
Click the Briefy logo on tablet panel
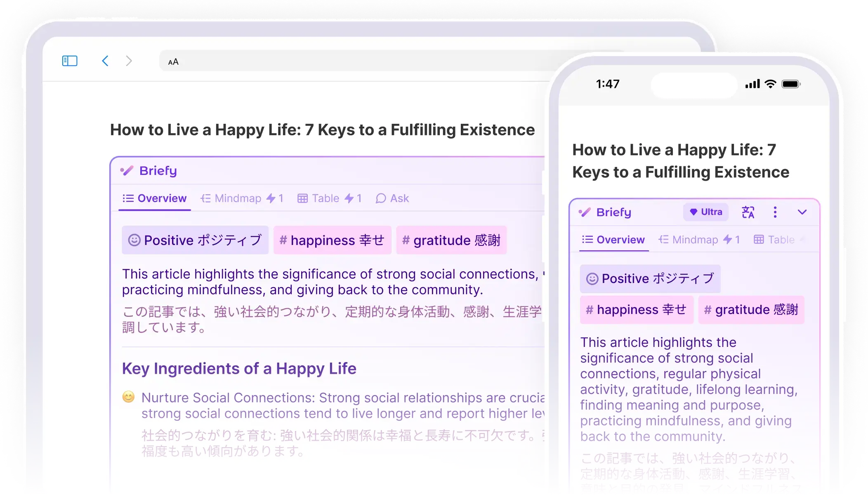(x=149, y=171)
